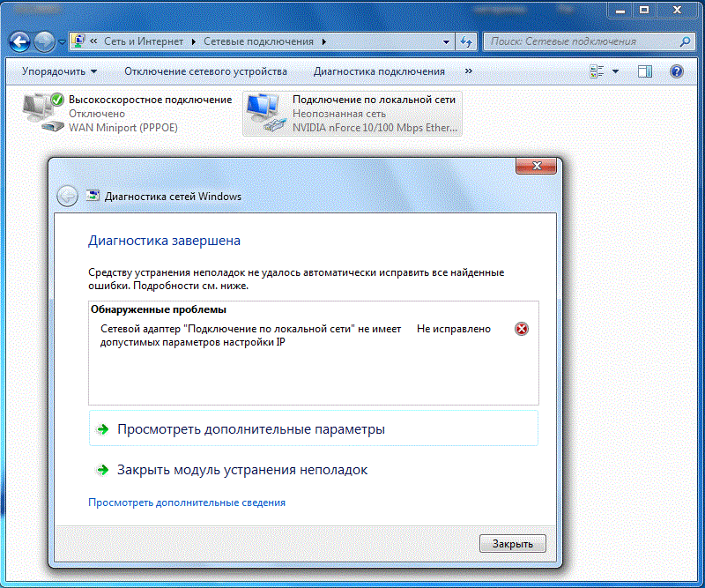
Task: Open recent pages dropdown next to forward arrow
Action: (62, 42)
